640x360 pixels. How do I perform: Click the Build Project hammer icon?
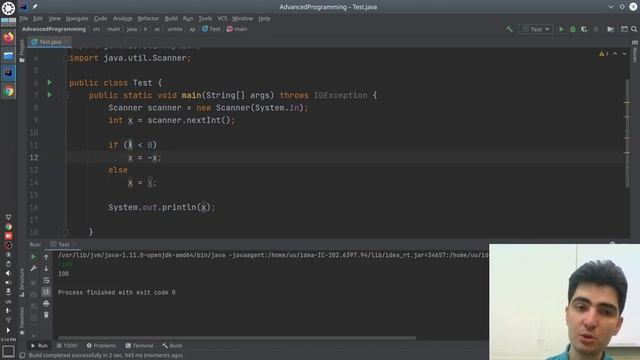pos(509,29)
